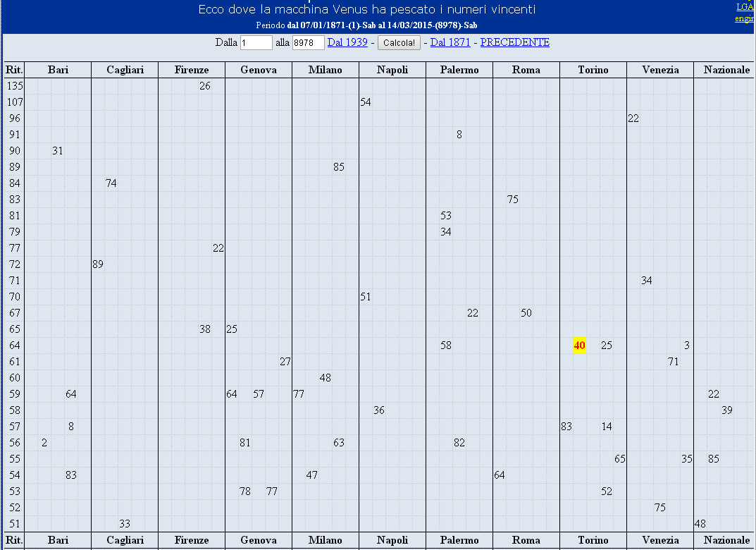Select number 25 in Genova row 65
Image resolution: width=756 pixels, height=550 pixels.
(x=232, y=329)
